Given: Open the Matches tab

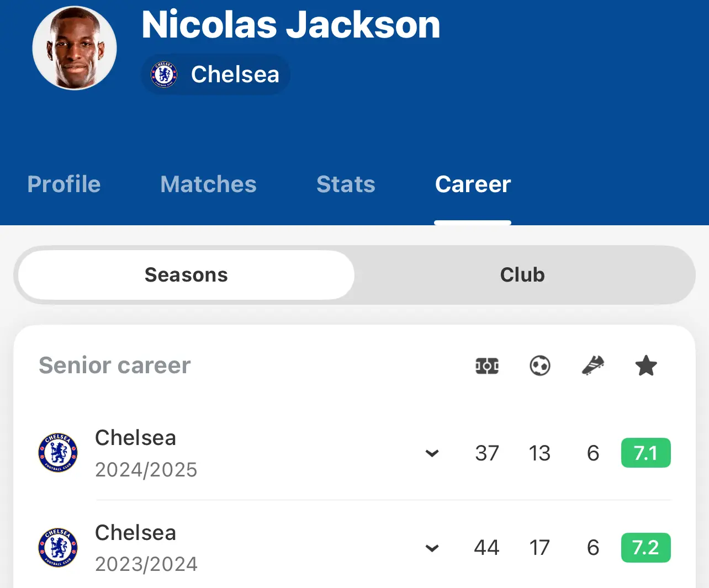Looking at the screenshot, I should (208, 184).
